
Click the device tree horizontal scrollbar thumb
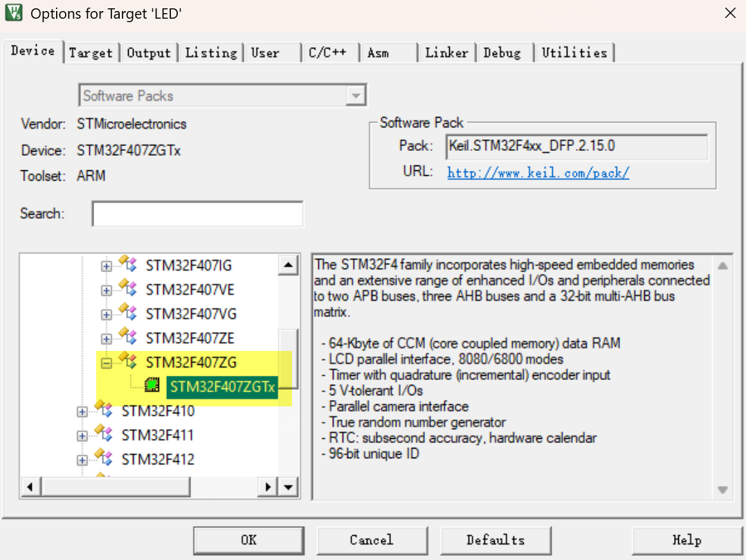tap(116, 487)
